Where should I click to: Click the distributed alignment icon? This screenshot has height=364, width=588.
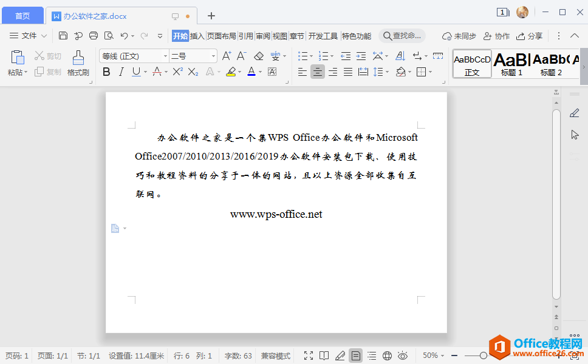tap(363, 72)
